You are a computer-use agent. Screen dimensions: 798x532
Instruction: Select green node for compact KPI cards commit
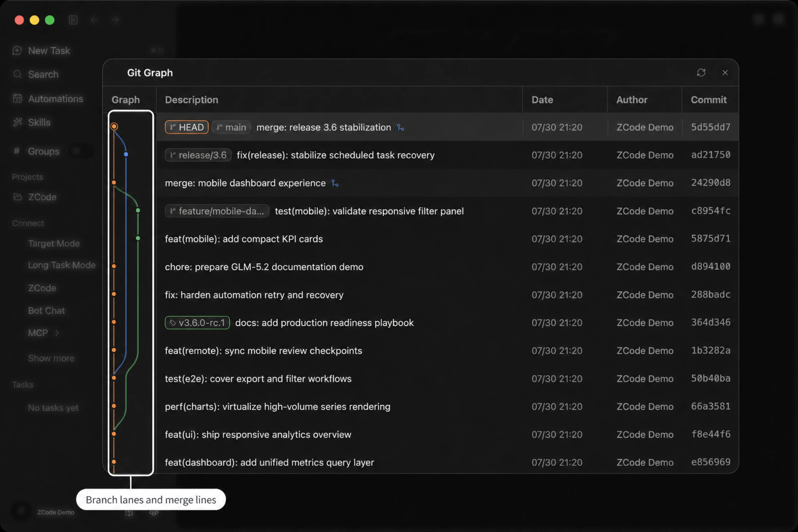point(138,238)
